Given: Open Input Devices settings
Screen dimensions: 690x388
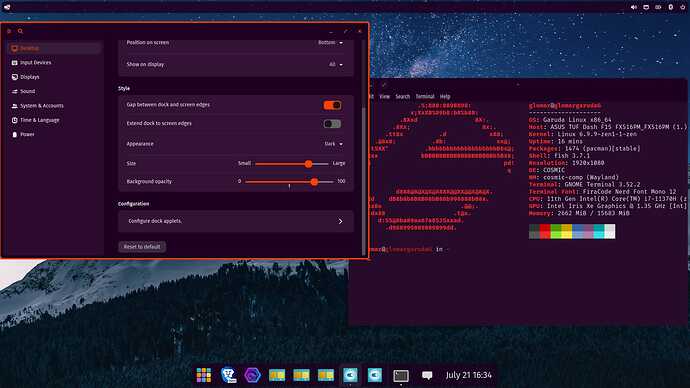Looking at the screenshot, I should tap(55, 62).
